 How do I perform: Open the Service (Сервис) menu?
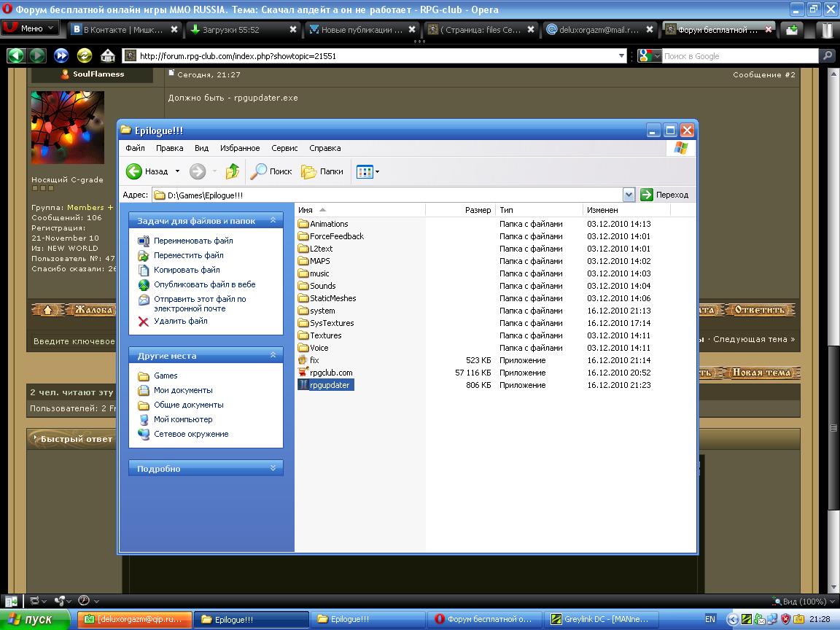(284, 148)
